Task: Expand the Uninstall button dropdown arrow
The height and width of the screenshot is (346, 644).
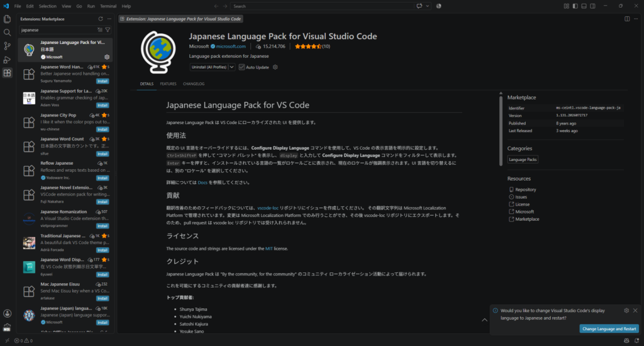Action: [x=231, y=67]
